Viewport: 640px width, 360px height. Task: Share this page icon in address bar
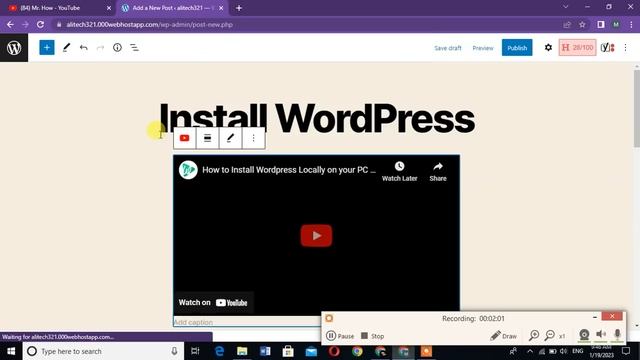pyautogui.click(x=567, y=24)
